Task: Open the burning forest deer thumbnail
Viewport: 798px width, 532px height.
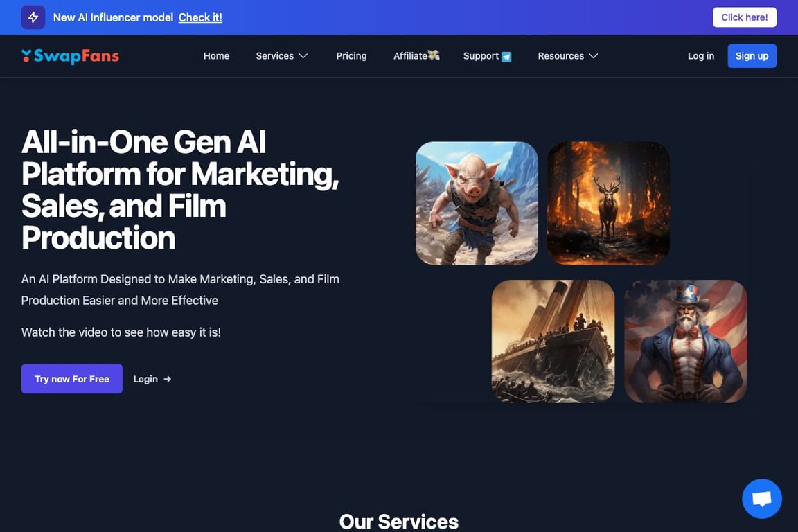Action: (x=608, y=203)
